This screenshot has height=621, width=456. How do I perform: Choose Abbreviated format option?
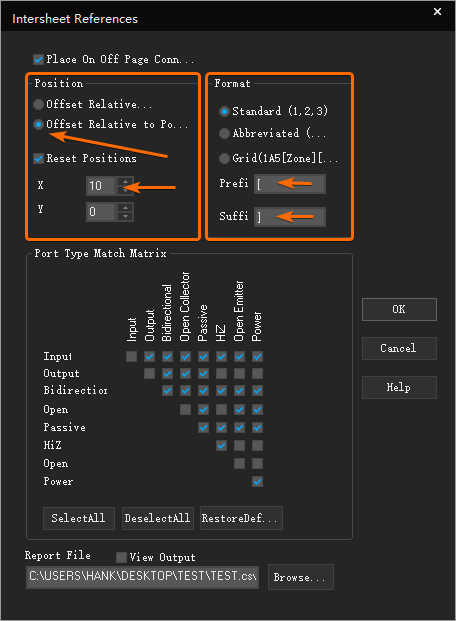pos(224,134)
